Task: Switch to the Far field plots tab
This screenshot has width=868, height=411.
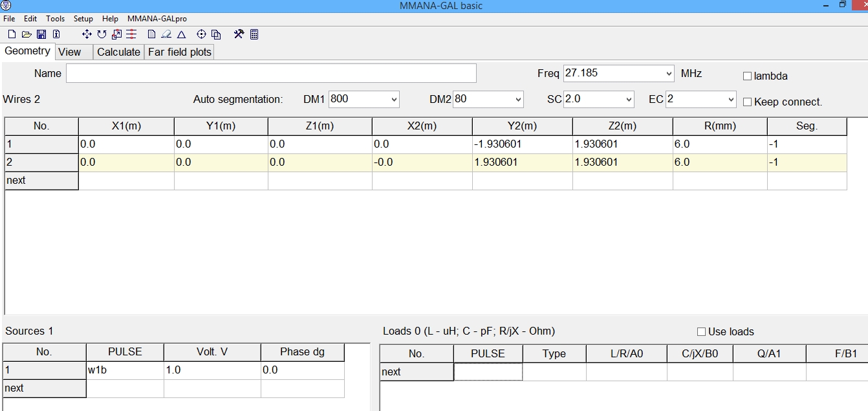Action: pos(180,52)
